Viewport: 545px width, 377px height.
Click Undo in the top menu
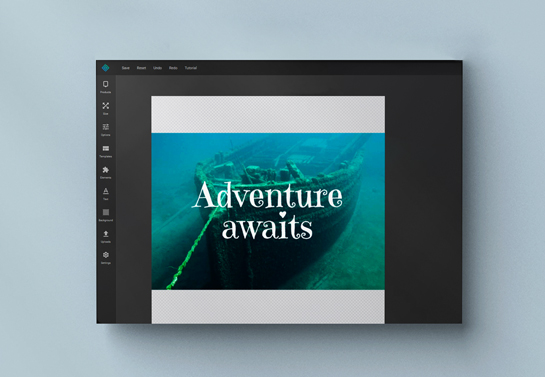157,68
